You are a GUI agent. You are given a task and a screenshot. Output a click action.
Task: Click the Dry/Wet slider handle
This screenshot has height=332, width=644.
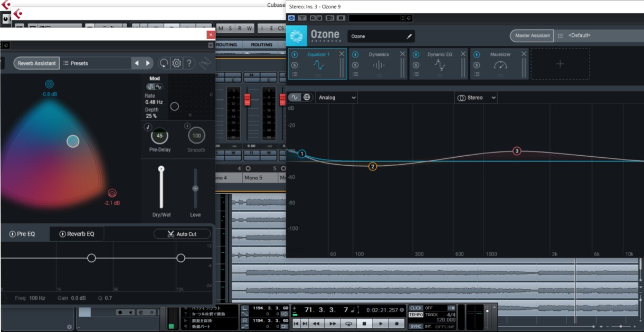pyautogui.click(x=162, y=169)
